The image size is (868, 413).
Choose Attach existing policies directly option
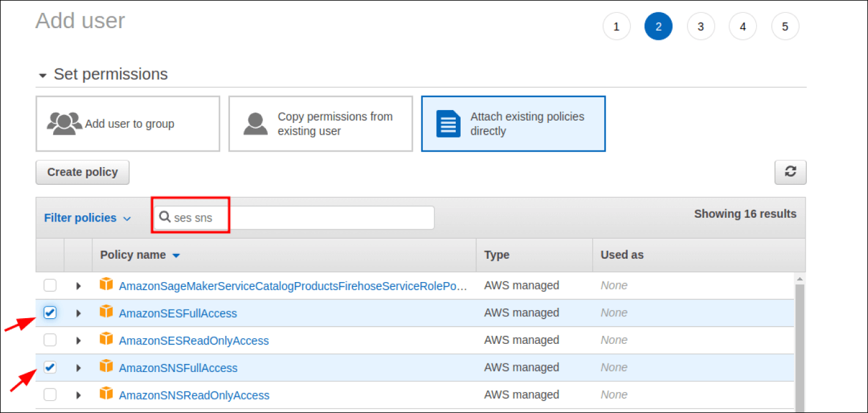point(513,124)
